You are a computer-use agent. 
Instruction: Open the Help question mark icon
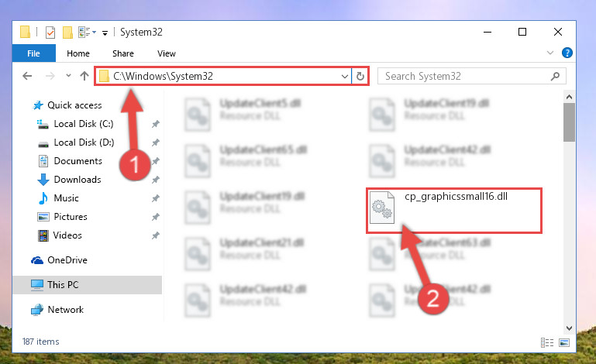(x=567, y=53)
